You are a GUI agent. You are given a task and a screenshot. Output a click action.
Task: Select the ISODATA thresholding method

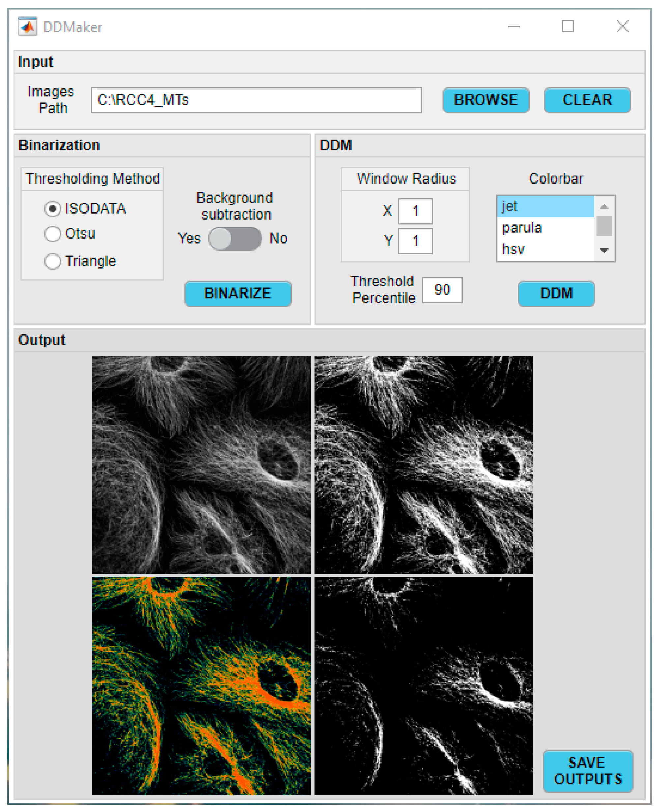point(52,208)
